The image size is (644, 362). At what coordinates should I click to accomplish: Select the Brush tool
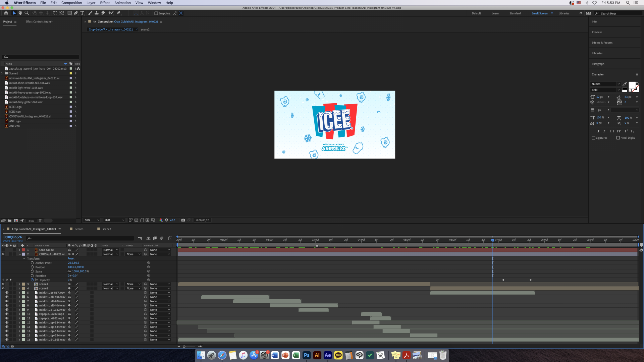click(x=90, y=13)
